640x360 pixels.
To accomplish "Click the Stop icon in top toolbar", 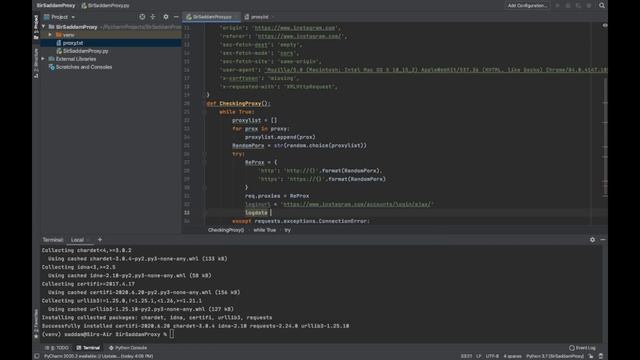I will click(589, 6).
